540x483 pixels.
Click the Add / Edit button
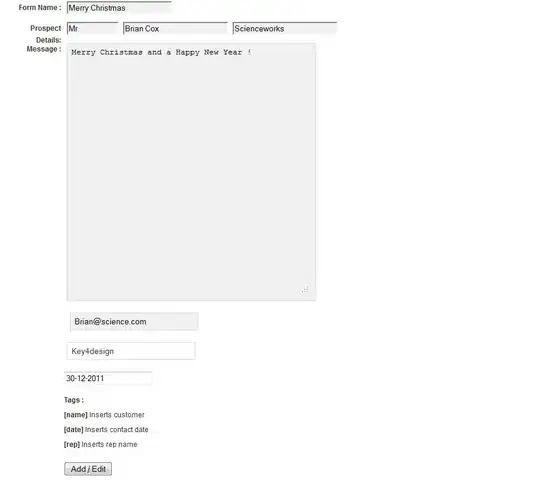point(88,469)
